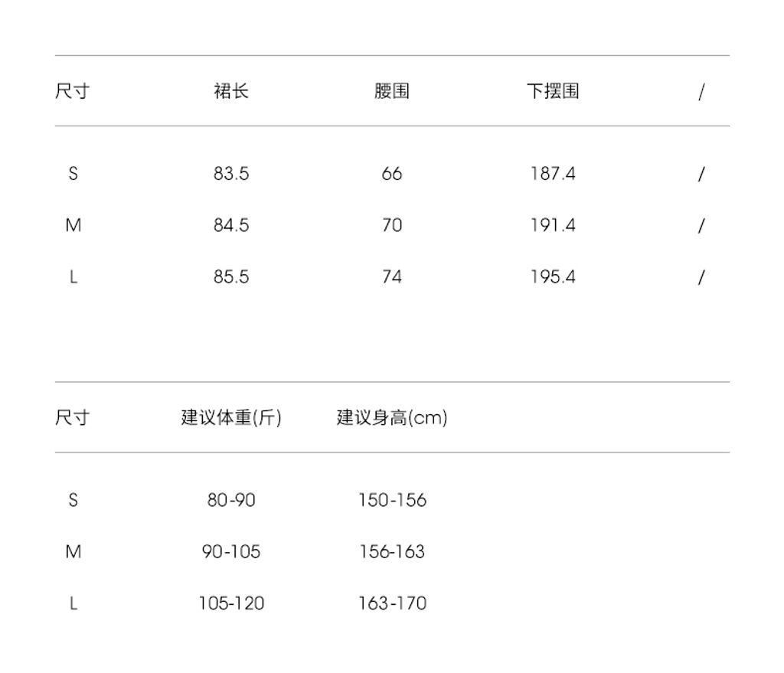784x673 pixels.
Task: Click the waist value 66
Action: [x=392, y=174]
